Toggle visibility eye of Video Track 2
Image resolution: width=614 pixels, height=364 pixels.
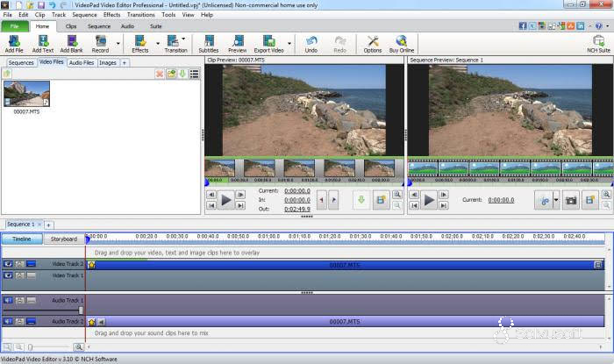8,264
